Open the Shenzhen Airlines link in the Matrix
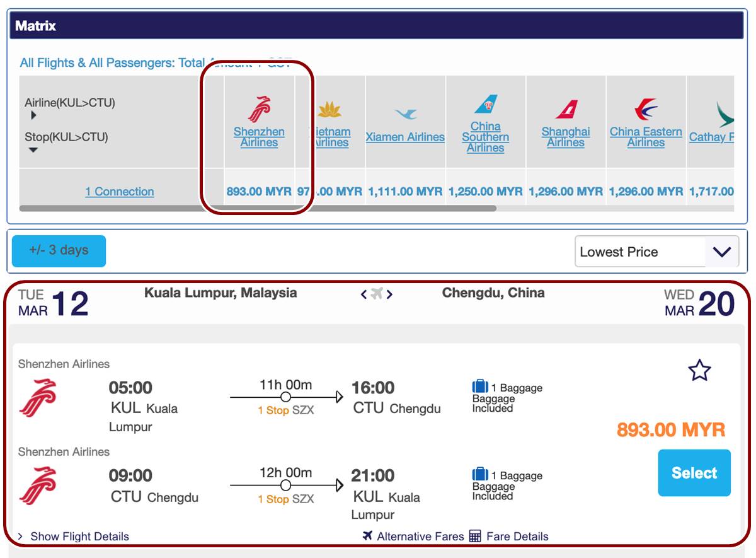This screenshot has width=756, height=558. click(259, 137)
